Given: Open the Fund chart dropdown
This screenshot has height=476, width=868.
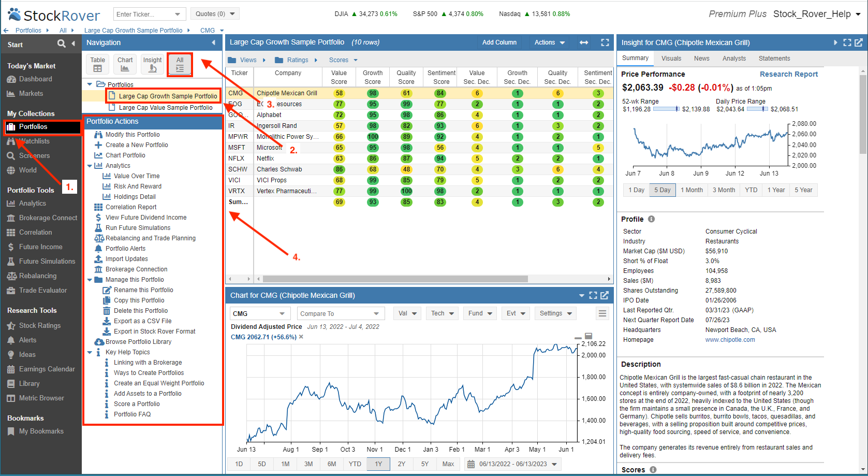Looking at the screenshot, I should (x=480, y=313).
